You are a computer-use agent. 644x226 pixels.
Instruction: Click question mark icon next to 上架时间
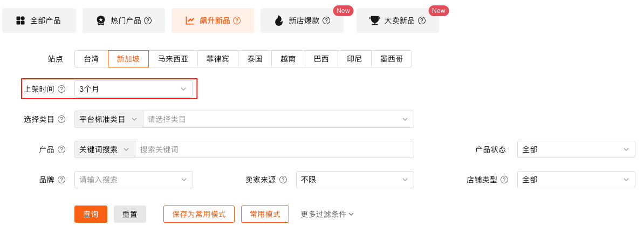61,89
